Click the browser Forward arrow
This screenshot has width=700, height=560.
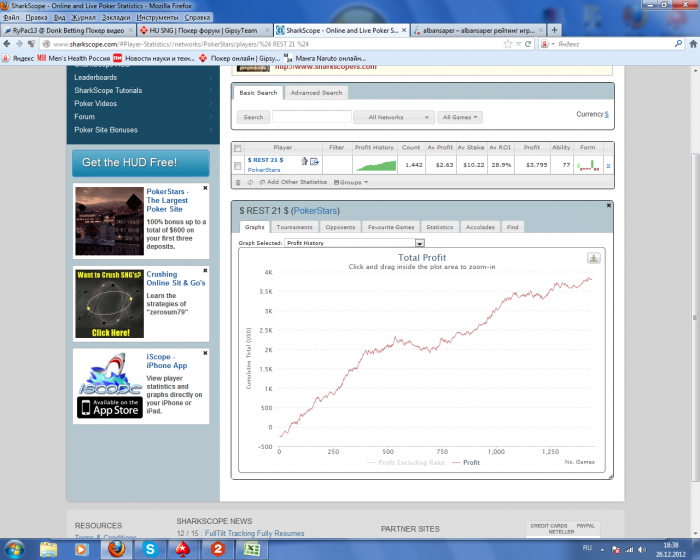pyautogui.click(x=19, y=44)
